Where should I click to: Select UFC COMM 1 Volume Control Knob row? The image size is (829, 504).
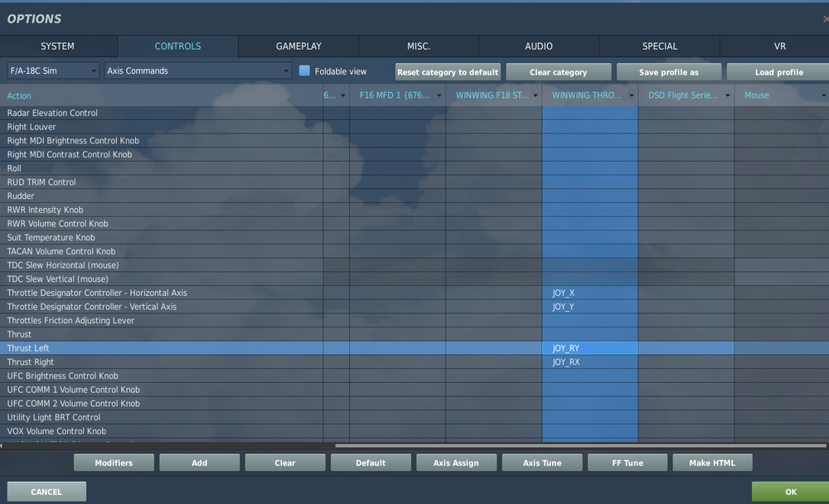tap(414, 390)
